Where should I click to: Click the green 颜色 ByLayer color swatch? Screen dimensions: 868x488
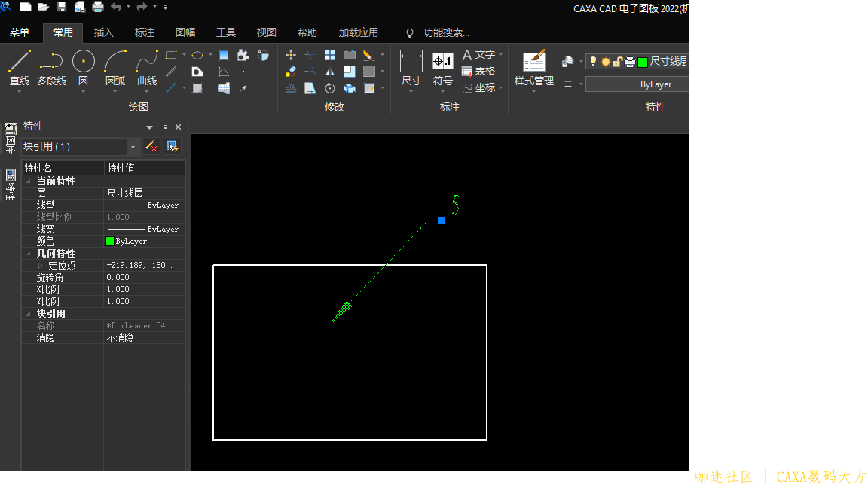coord(110,242)
